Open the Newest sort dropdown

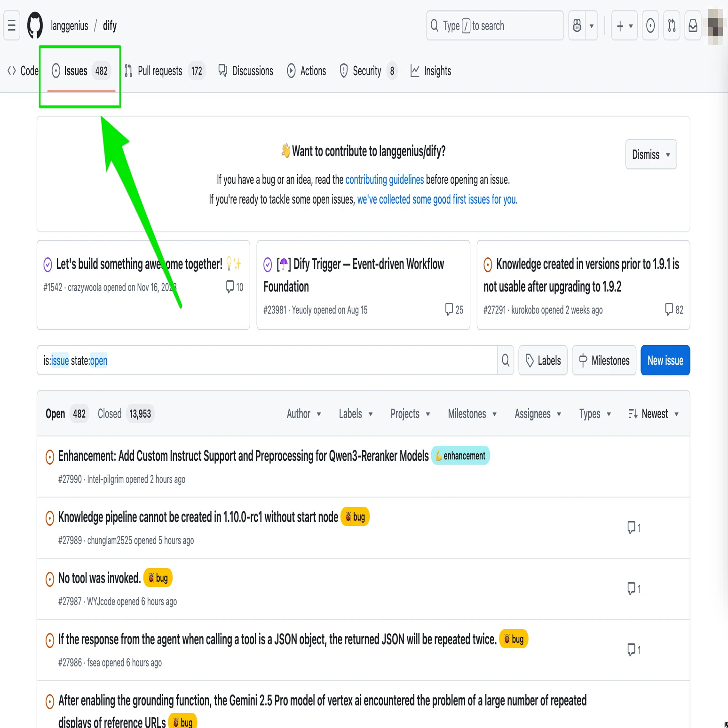654,414
